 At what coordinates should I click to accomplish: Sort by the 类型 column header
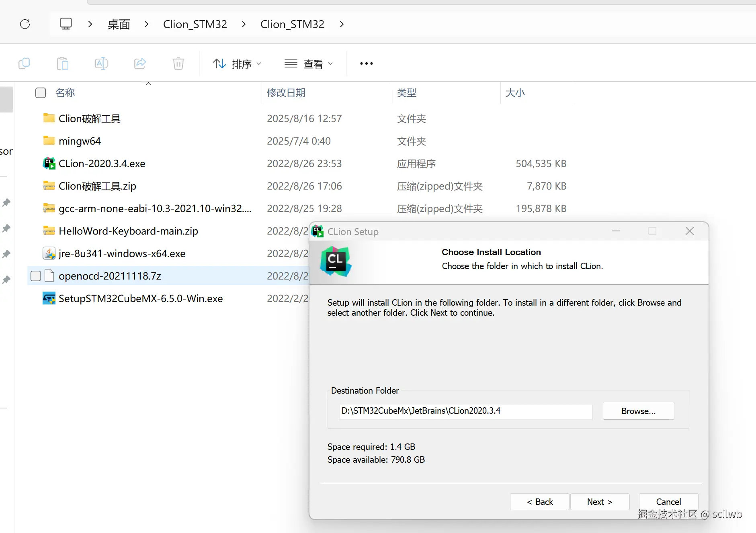pos(407,93)
